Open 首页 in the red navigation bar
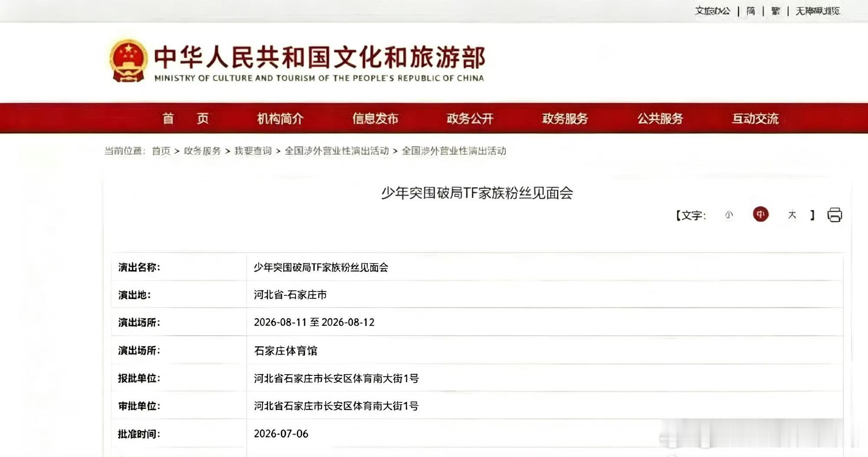Viewport: 868px width, 457px height. [x=185, y=118]
